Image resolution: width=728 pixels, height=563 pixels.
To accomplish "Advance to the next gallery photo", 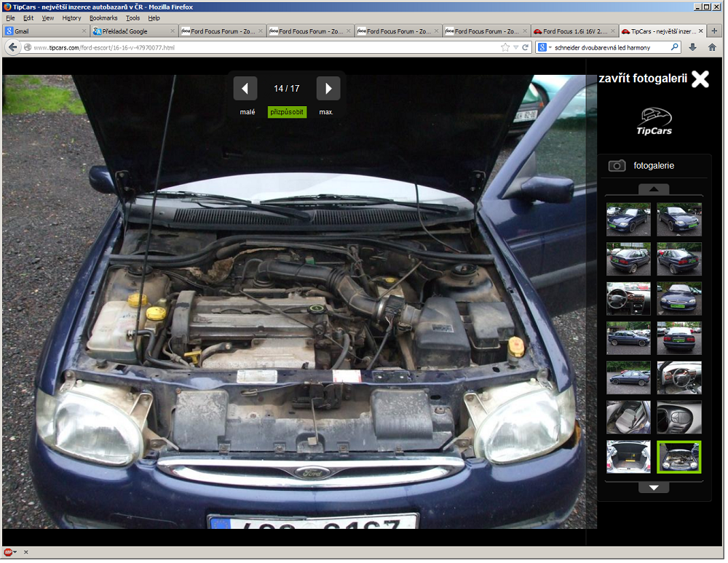I will pos(328,89).
